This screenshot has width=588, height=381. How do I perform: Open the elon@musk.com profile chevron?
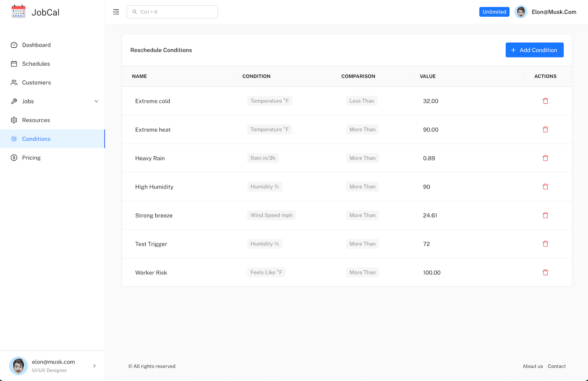94,366
